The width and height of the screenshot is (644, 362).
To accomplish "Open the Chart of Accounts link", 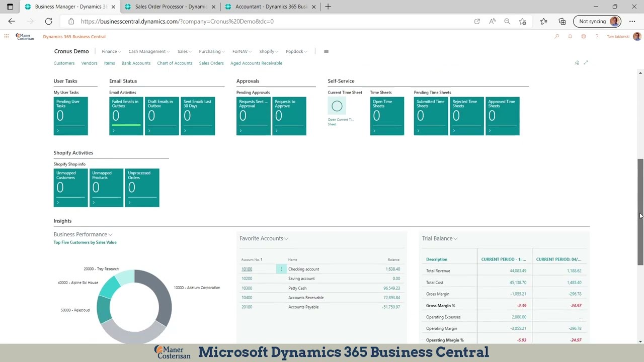I will (x=175, y=63).
